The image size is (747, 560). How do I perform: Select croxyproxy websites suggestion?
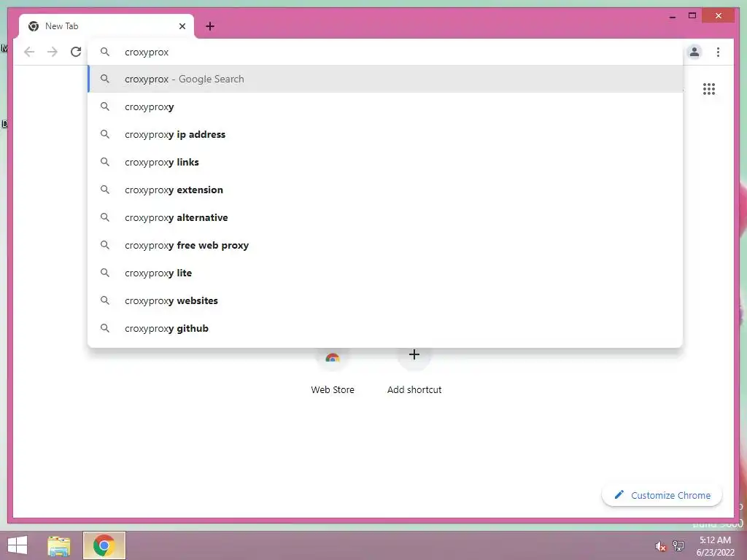[x=385, y=300]
